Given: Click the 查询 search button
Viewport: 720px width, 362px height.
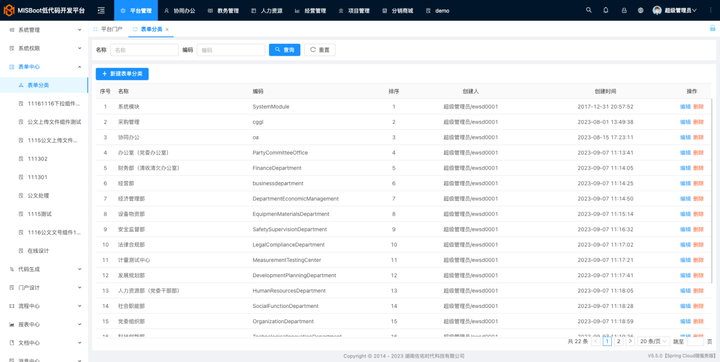Looking at the screenshot, I should (285, 50).
